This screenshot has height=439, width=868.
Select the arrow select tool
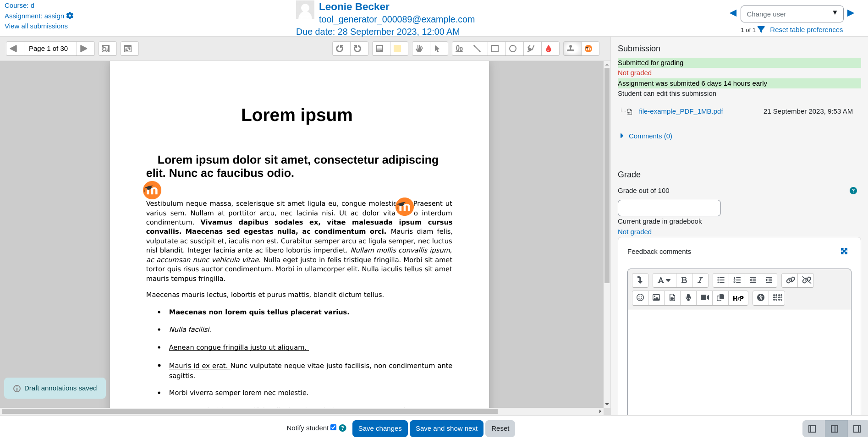coord(439,49)
